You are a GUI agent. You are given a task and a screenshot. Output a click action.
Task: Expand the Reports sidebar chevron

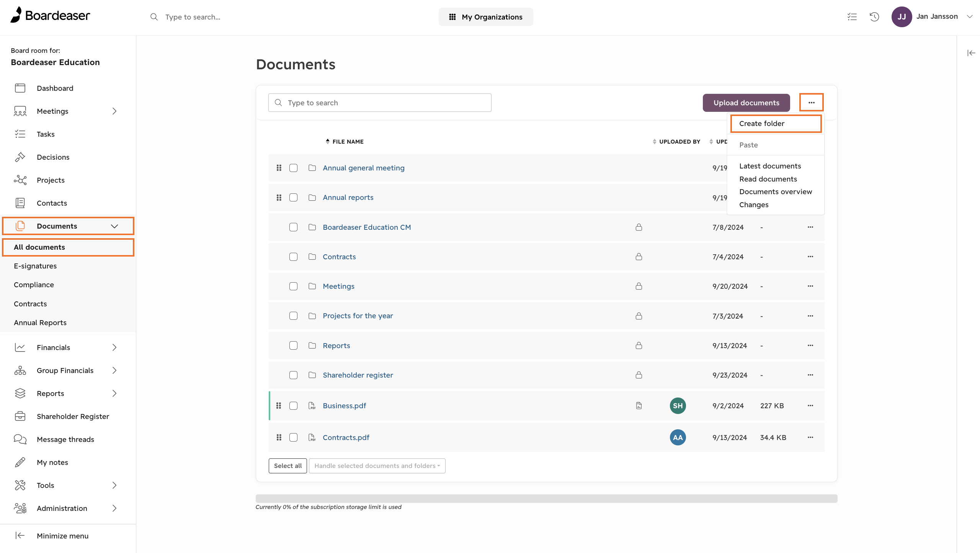tap(114, 393)
